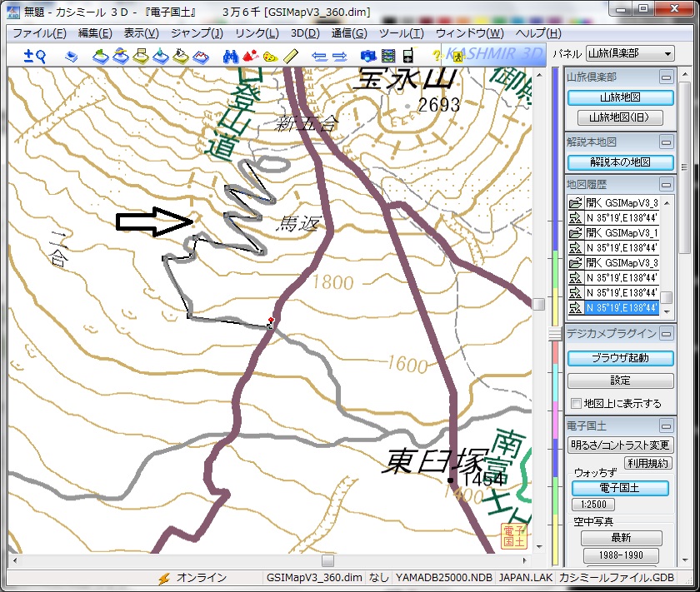700x592 pixels.
Task: Open the 通信(G) menu
Action: pos(349,33)
